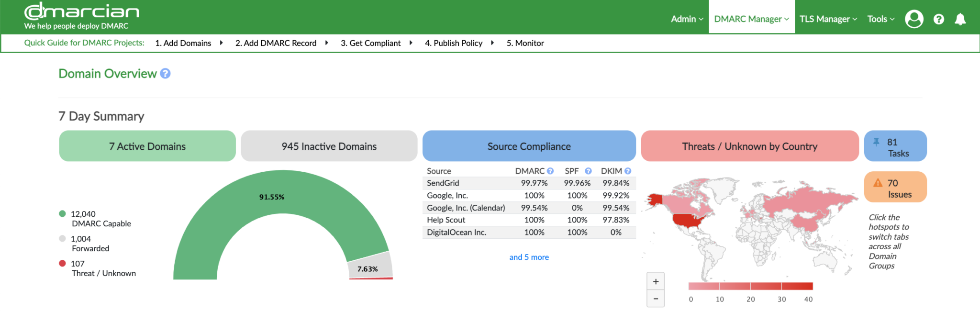Open the 81 Tasks button

pyautogui.click(x=895, y=146)
